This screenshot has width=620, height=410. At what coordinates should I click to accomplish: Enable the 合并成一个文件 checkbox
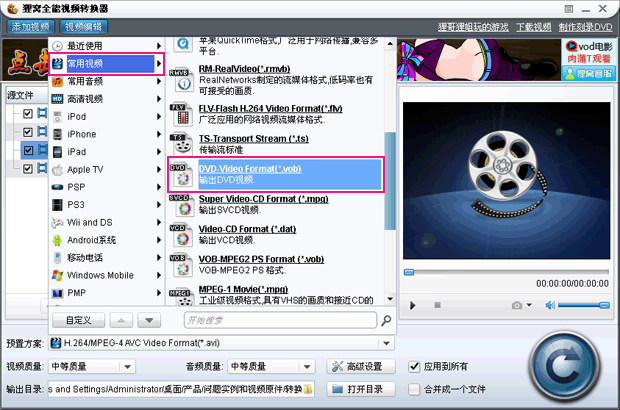pos(415,389)
